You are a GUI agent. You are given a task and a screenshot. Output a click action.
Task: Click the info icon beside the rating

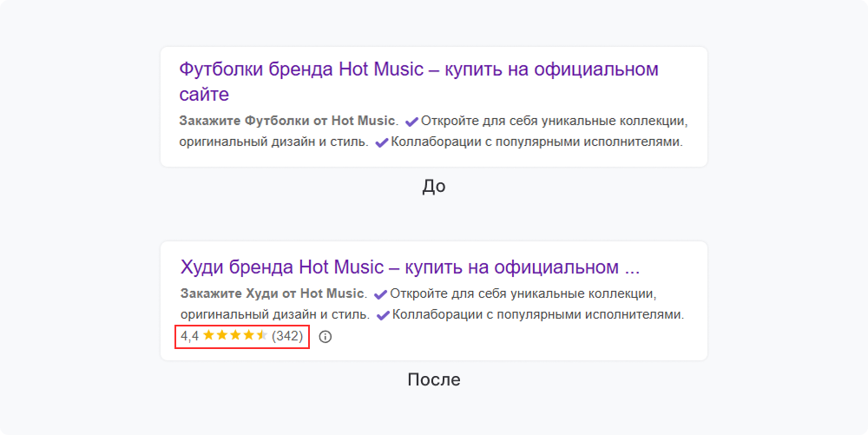tap(325, 337)
